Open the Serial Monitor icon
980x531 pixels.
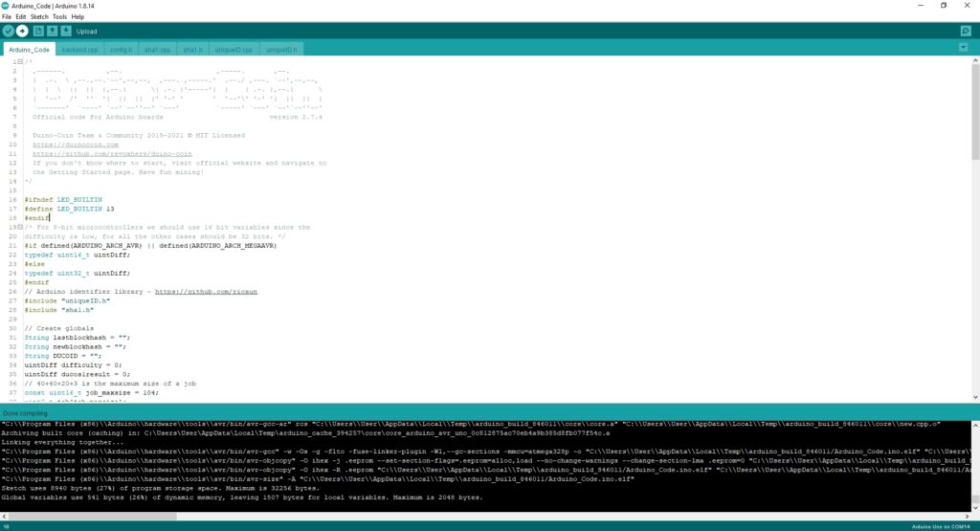966,31
